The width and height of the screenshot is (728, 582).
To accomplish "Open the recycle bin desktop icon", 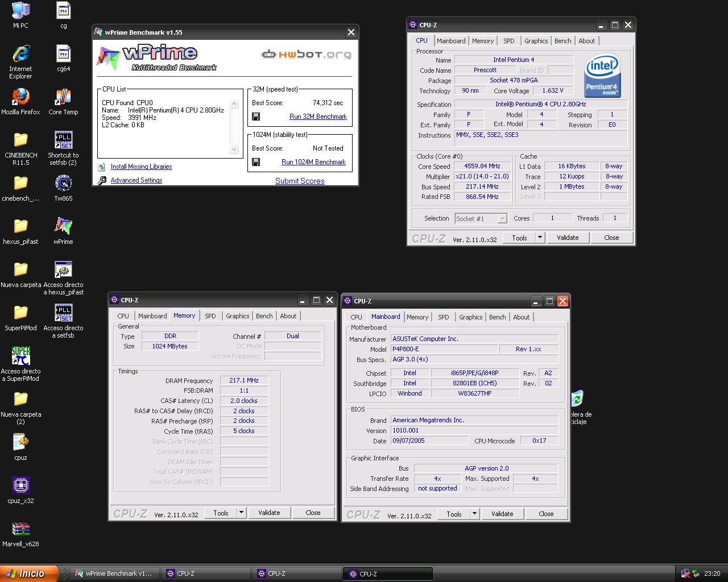I will (x=578, y=399).
